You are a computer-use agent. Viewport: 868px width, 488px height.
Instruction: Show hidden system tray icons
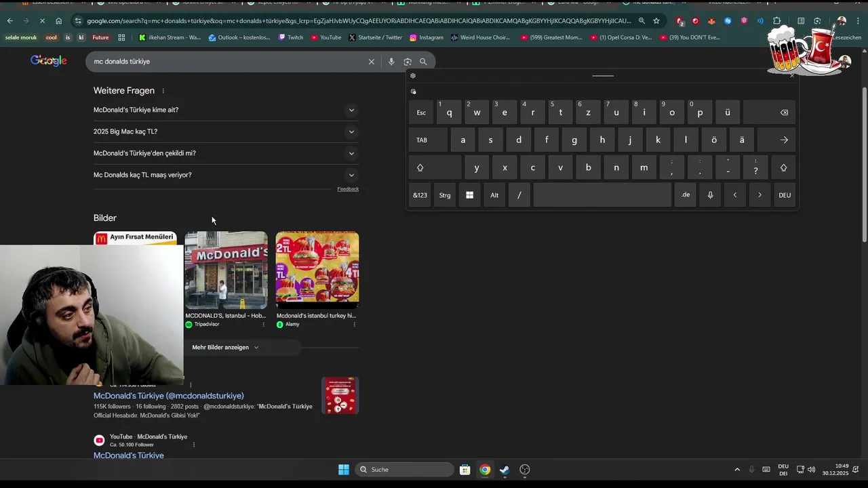coord(737,470)
